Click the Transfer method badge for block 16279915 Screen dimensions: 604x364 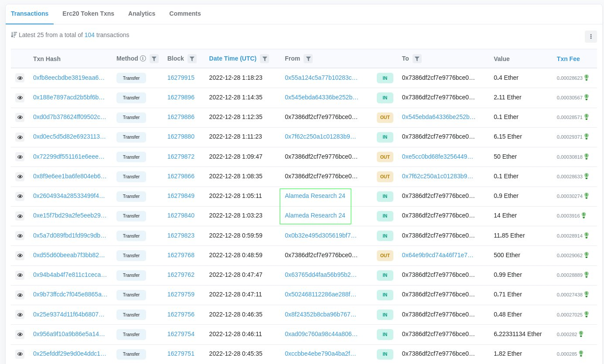click(131, 78)
